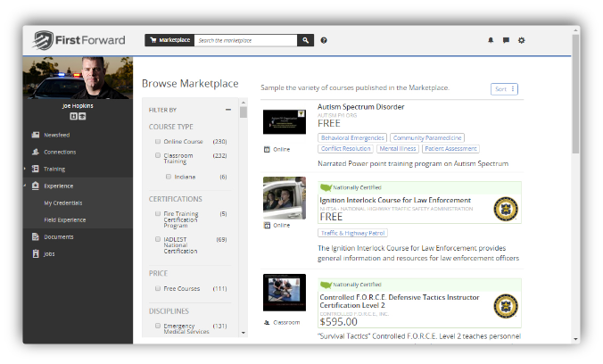Click the Mental Illness tag
The width and height of the screenshot is (603, 364).
398,148
